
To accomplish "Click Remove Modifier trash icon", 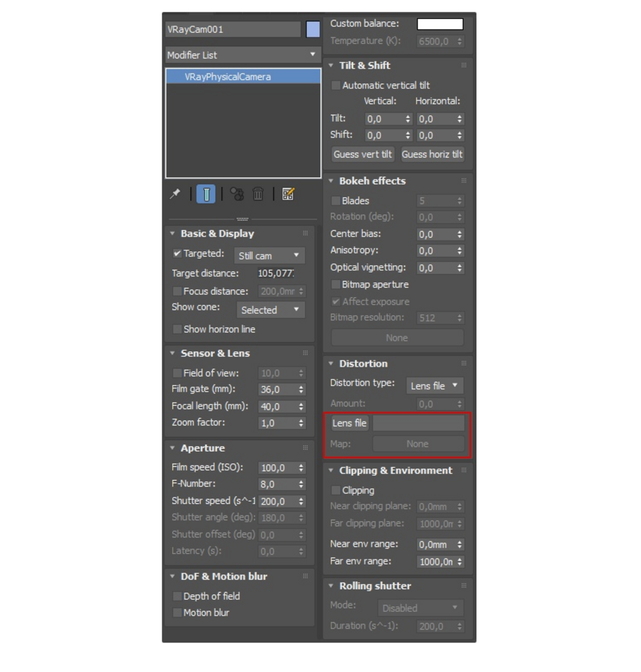I will tap(258, 194).
